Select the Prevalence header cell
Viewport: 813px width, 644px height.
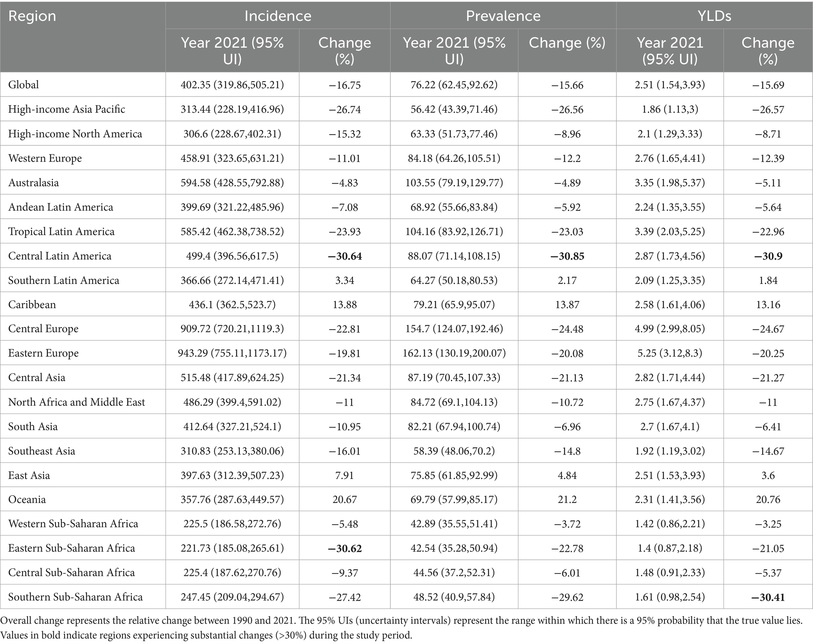(503, 16)
